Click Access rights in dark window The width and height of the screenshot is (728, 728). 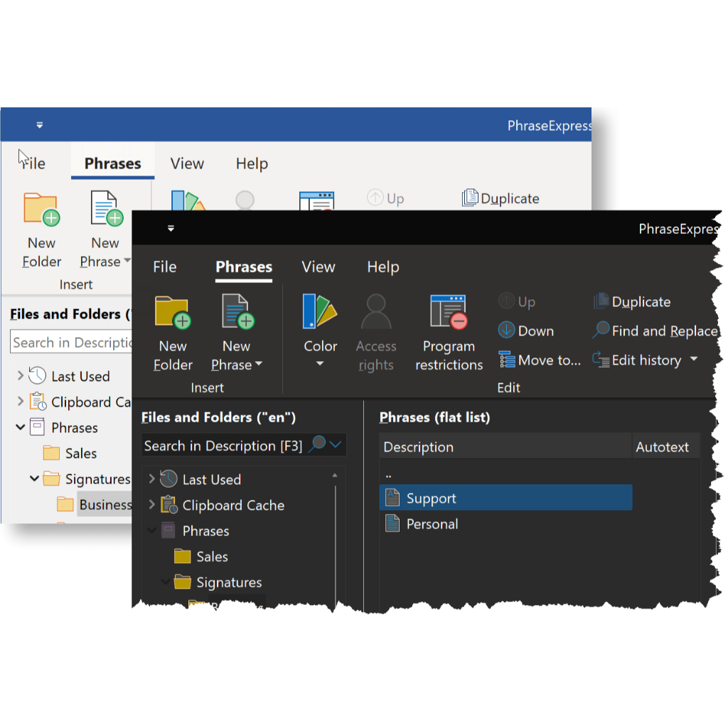pyautogui.click(x=376, y=333)
